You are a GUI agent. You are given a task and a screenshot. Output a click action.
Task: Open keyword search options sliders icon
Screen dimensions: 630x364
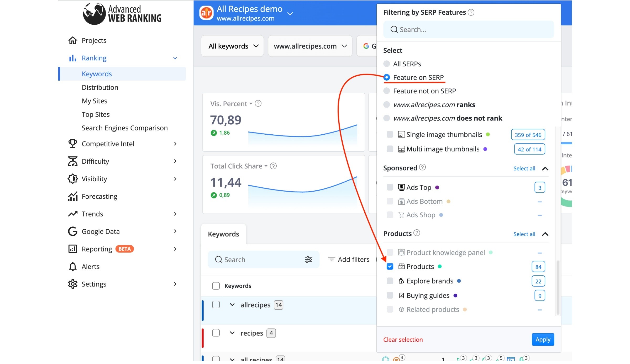[309, 260]
